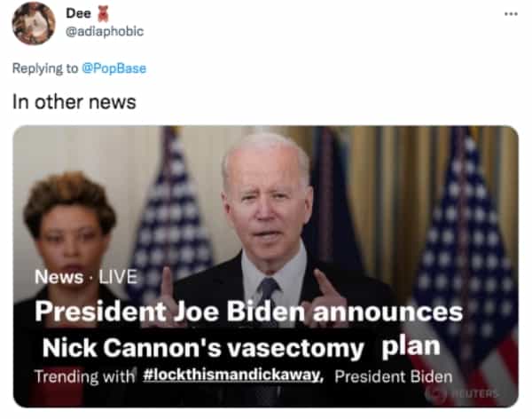Open the three-dot more options menu
The image size is (532, 419).
511,14
